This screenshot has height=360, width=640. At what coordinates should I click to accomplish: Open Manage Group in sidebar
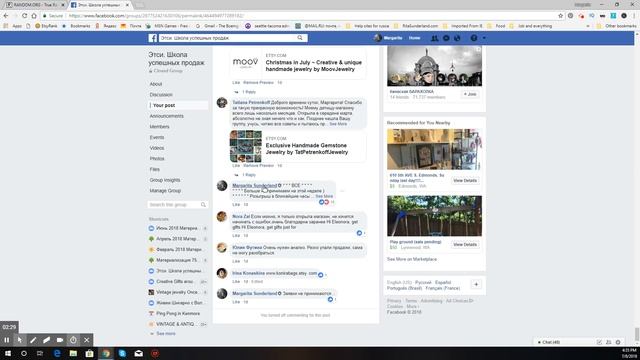click(165, 191)
